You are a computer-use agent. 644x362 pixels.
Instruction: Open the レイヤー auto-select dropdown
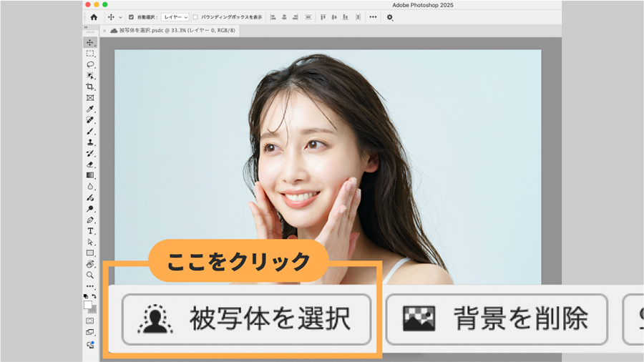pos(175,17)
